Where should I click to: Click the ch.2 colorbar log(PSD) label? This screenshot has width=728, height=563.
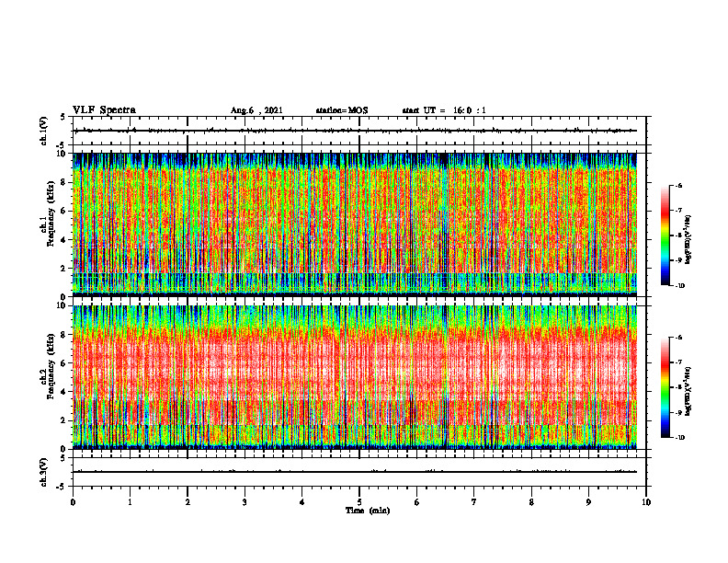tap(688, 391)
